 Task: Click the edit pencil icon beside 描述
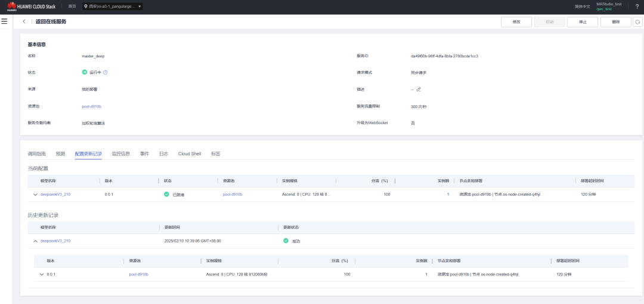[419, 89]
